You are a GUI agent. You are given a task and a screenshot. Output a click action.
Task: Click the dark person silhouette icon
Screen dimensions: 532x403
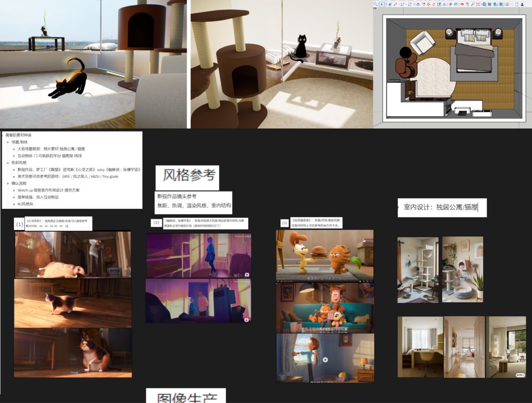point(522,4)
